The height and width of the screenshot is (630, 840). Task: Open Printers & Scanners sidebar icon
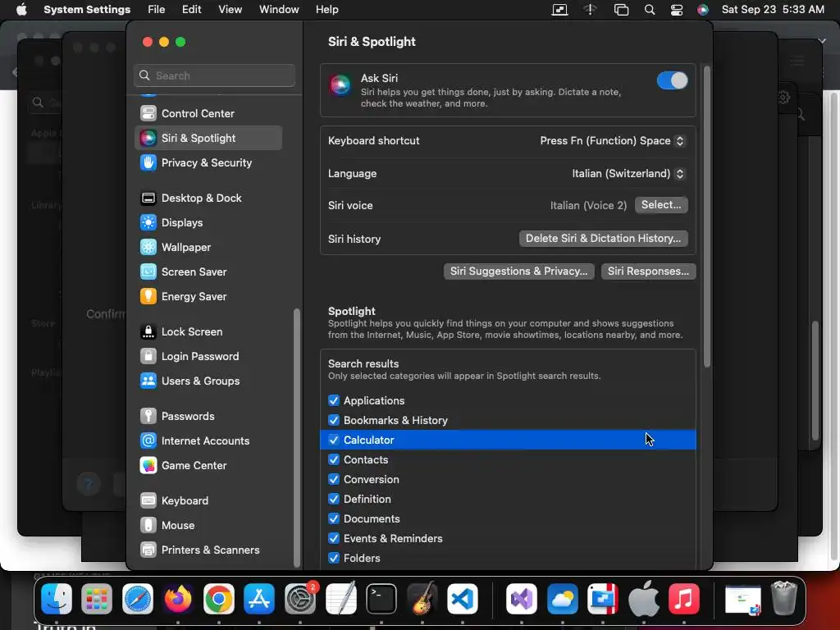[x=148, y=550]
